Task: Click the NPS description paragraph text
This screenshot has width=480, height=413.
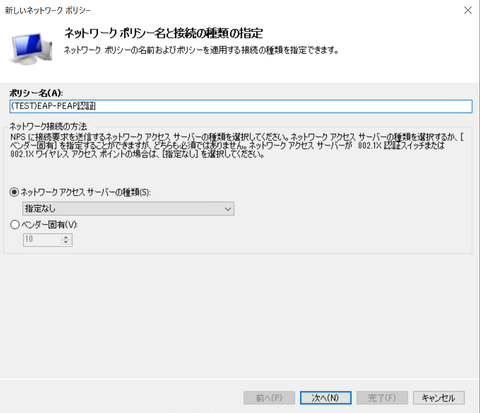Action: click(x=237, y=146)
